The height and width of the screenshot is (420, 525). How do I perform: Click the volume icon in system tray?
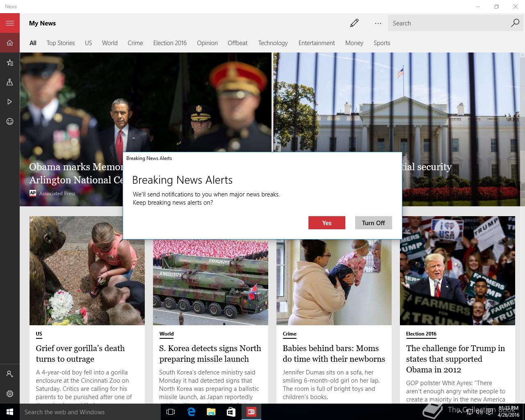(479, 412)
